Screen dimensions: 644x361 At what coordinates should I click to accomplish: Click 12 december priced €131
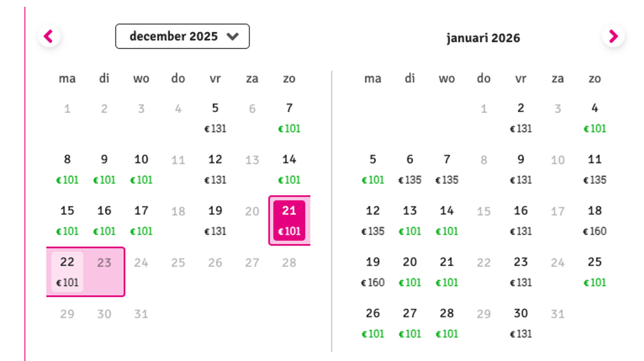pyautogui.click(x=215, y=169)
